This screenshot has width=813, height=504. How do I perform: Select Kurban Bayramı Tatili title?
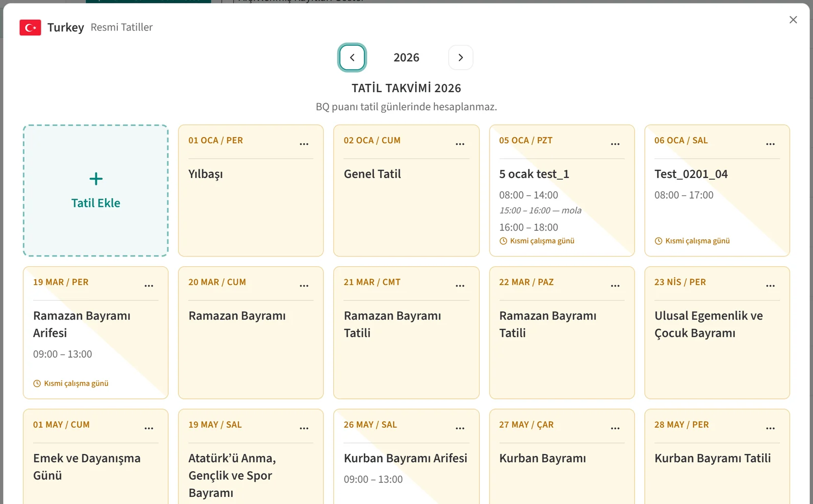(712, 458)
